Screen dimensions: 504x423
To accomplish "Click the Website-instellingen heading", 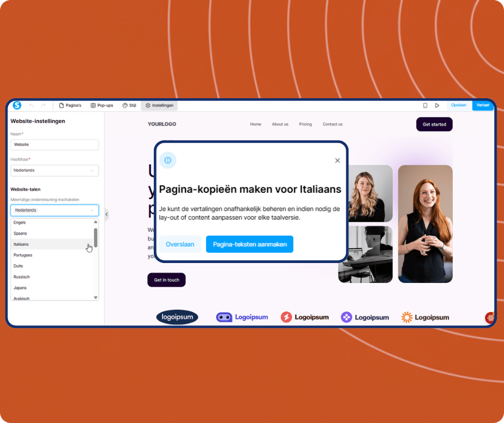I will 38,121.
